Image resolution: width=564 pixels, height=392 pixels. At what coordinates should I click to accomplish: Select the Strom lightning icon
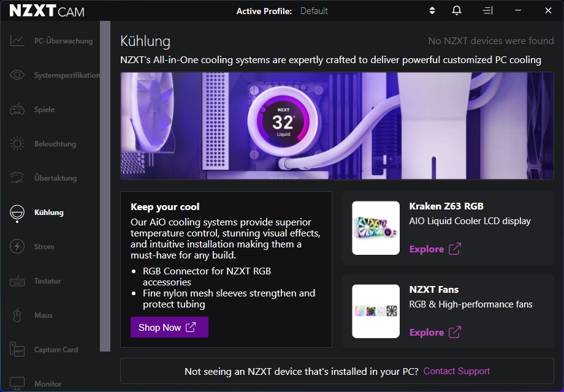pyautogui.click(x=17, y=247)
